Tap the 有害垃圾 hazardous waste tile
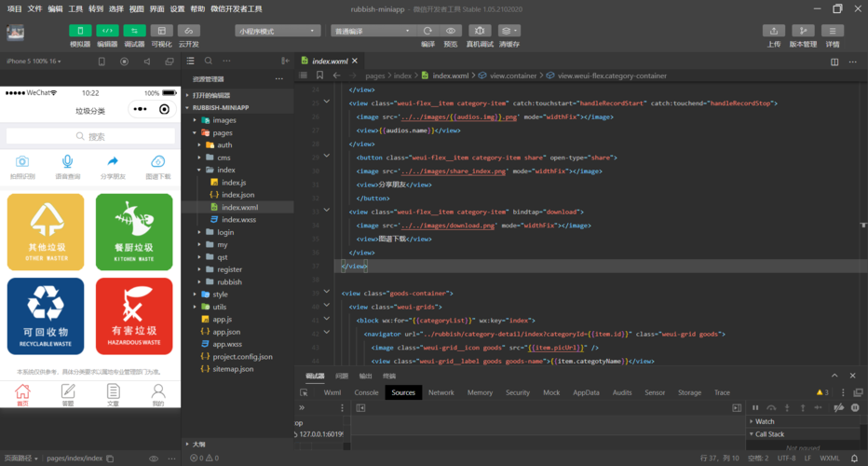868x466 pixels. point(134,316)
